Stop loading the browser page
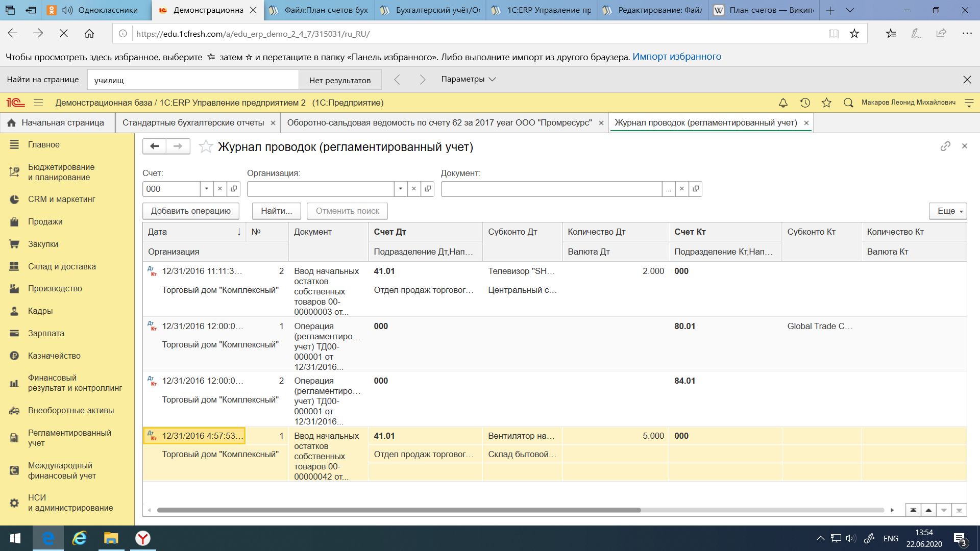 click(64, 33)
